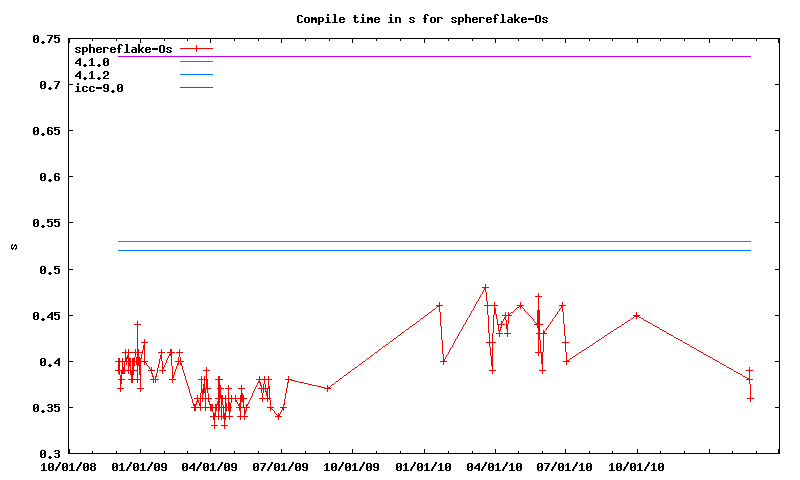Click the highest red data point near 0.48
Screen dimensions: 800x480
[485, 288]
